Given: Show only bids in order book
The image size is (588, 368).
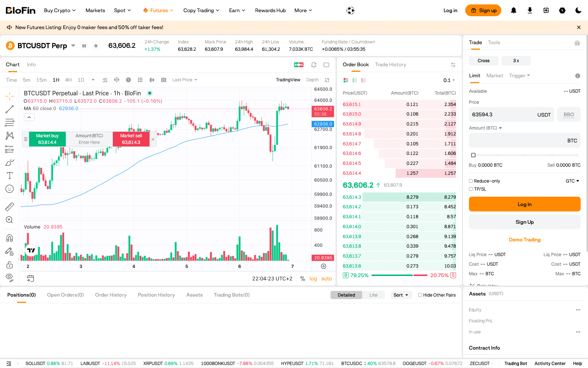Looking at the screenshot, I should [x=355, y=80].
